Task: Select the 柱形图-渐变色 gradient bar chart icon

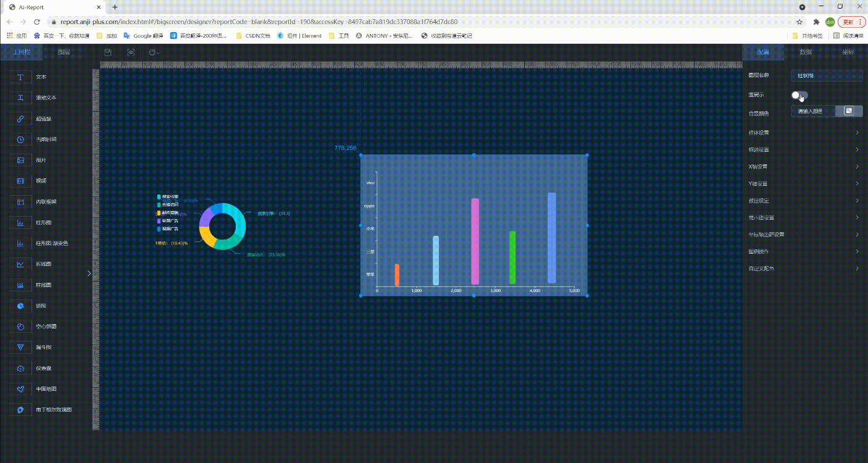Action: (20, 243)
